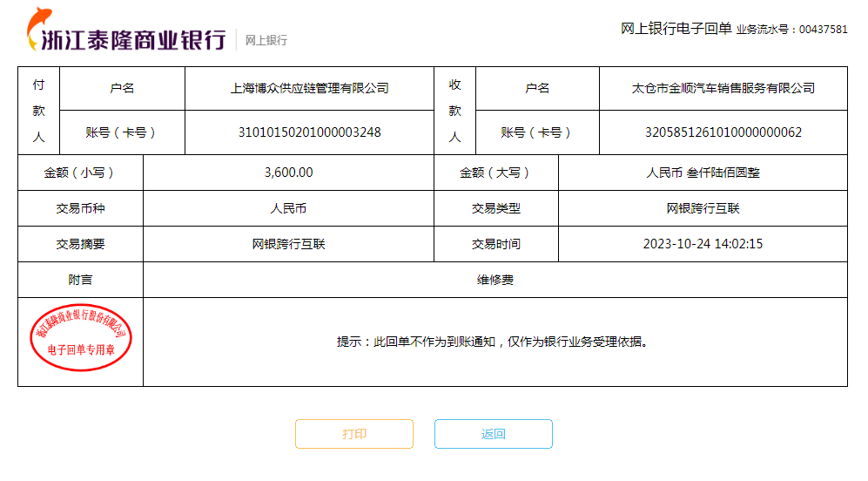Click the 网银跨行互联 value beside 交易摘要

pos(288,244)
